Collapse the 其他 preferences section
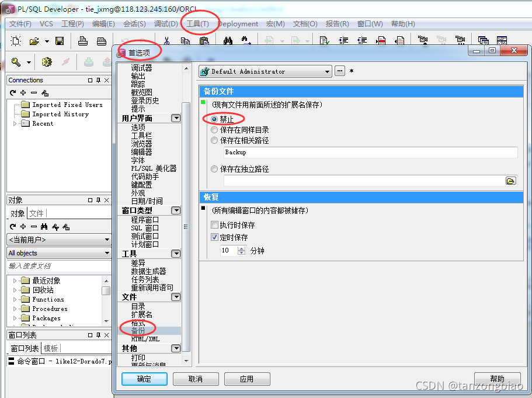This screenshot has width=532, height=398. pos(176,348)
